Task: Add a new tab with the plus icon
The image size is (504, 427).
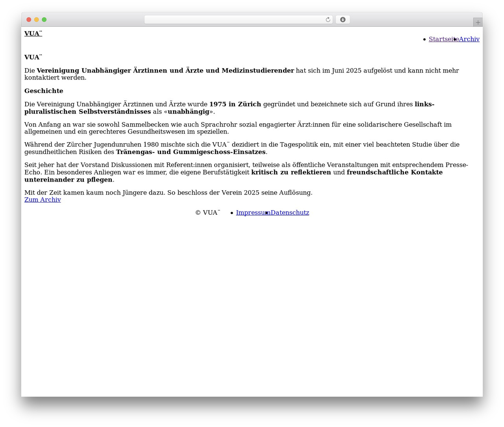Action: (478, 22)
